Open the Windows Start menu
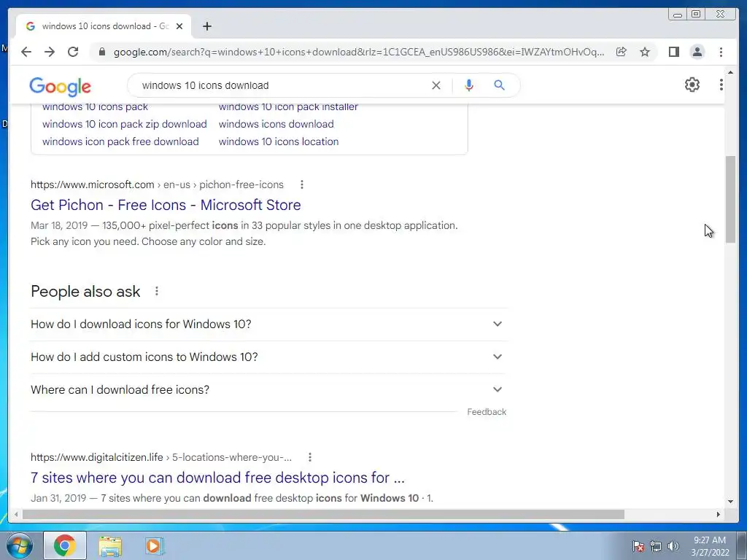Screen dimensions: 747x560 tap(20, 545)
